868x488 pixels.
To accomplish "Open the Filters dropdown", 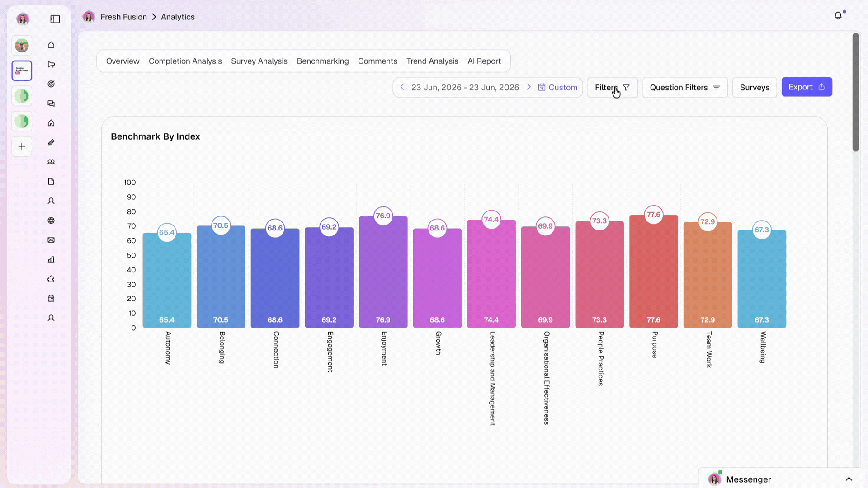I will (613, 87).
